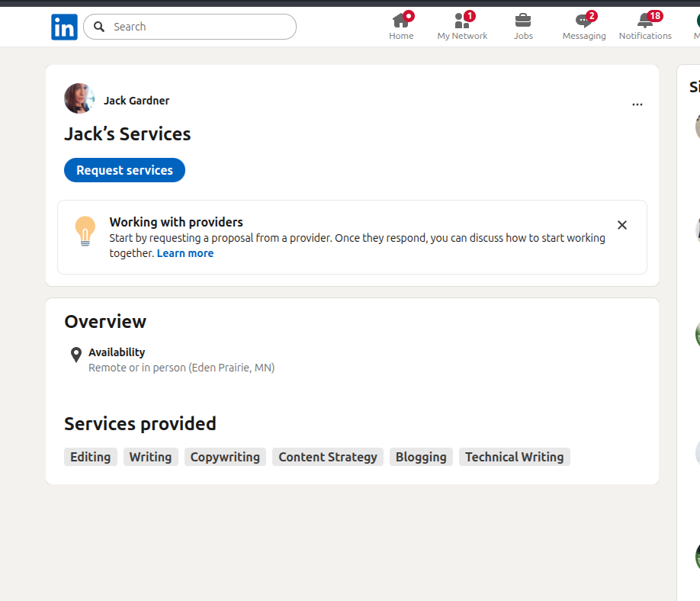Select the Technical Writing service tag
Image resolution: width=700 pixels, height=601 pixels.
[514, 457]
